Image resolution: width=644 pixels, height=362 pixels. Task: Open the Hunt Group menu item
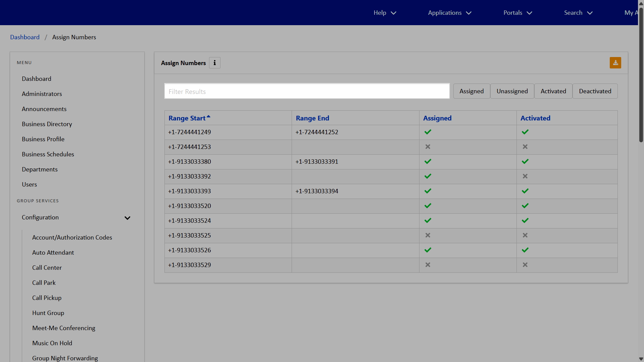pos(48,313)
